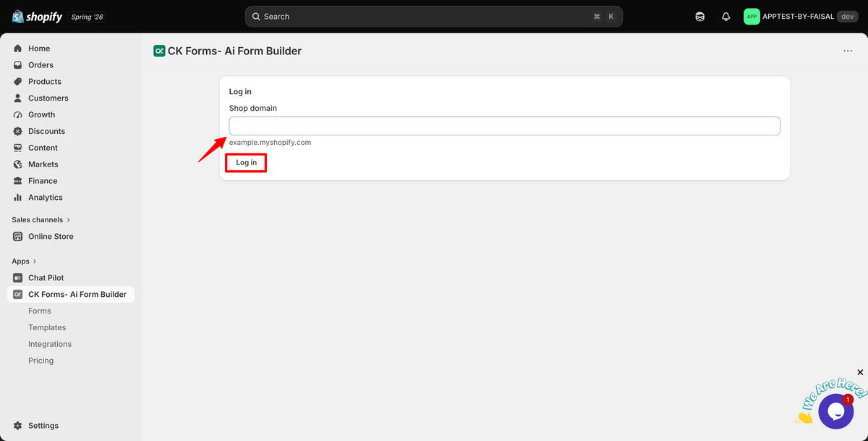Click the Customers person icon
The width and height of the screenshot is (868, 441).
pos(18,98)
